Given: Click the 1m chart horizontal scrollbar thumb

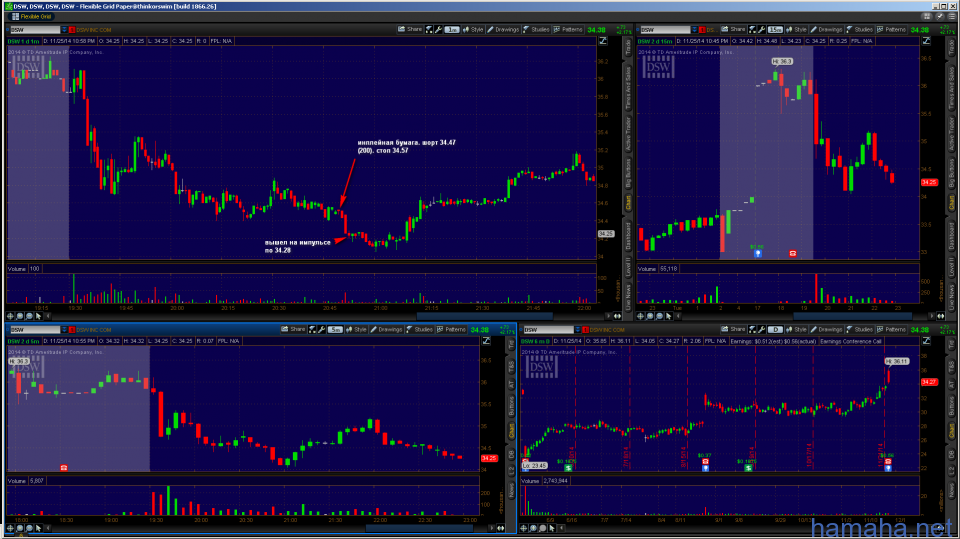Looking at the screenshot, I should (x=485, y=316).
